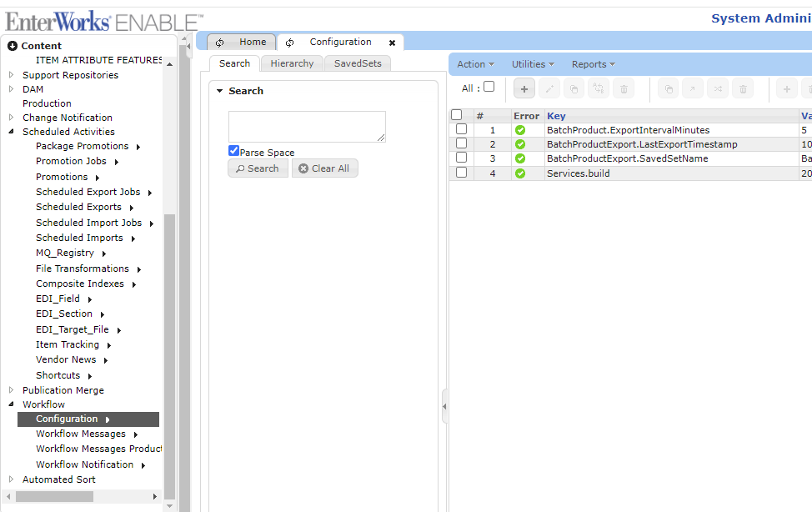Select the Production tree item
This screenshot has width=812, height=512.
coord(47,103)
